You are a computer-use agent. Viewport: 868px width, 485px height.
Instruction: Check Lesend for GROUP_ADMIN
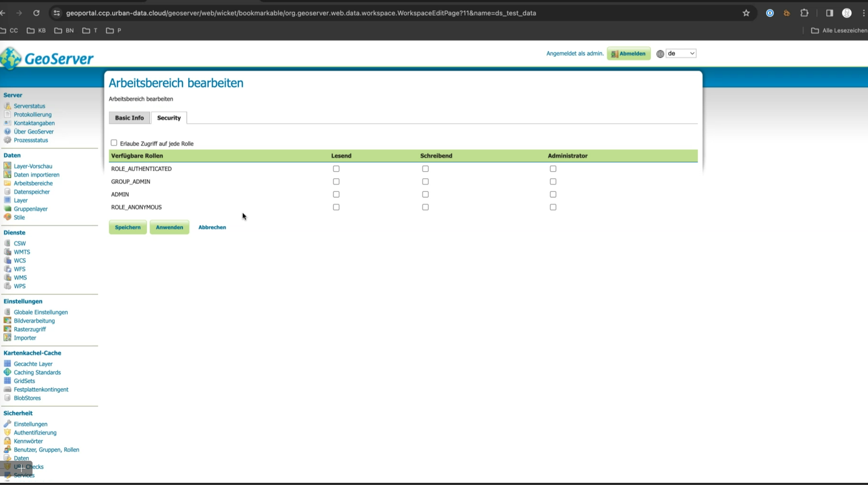coord(336,182)
